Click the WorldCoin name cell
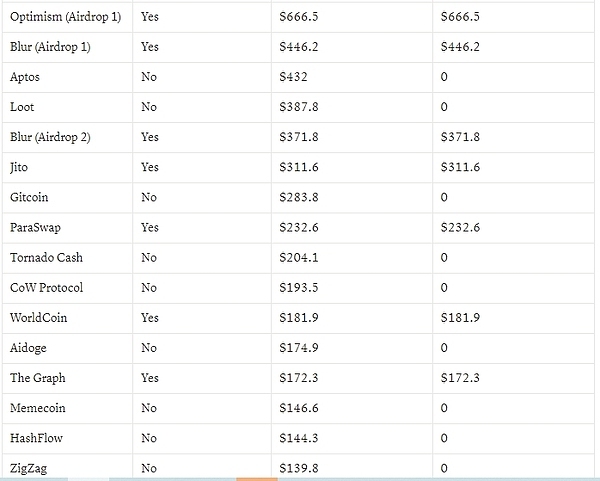The height and width of the screenshot is (481, 600). click(39, 317)
